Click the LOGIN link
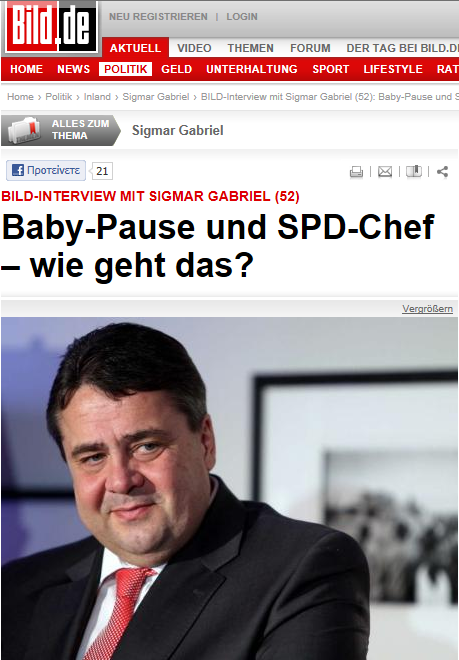This screenshot has width=459, height=660. point(242,16)
